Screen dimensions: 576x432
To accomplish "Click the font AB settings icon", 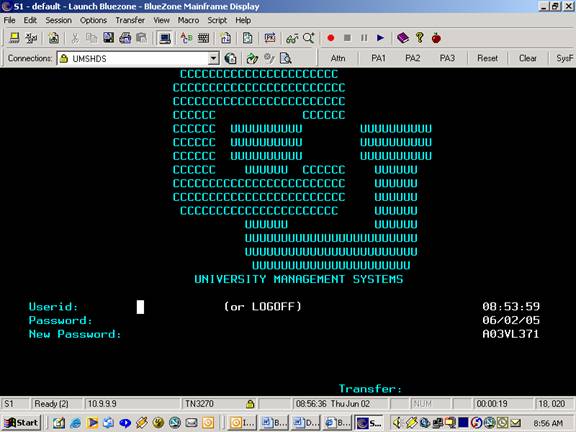I will point(186,38).
